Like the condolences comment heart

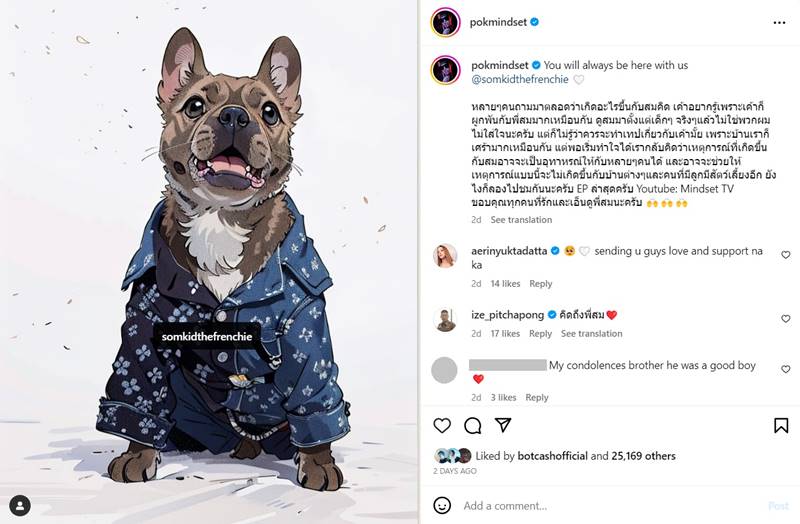pos(785,369)
